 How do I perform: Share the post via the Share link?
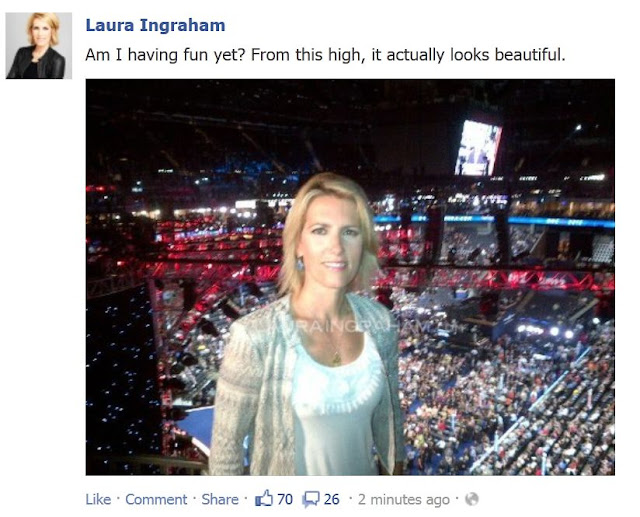220,499
